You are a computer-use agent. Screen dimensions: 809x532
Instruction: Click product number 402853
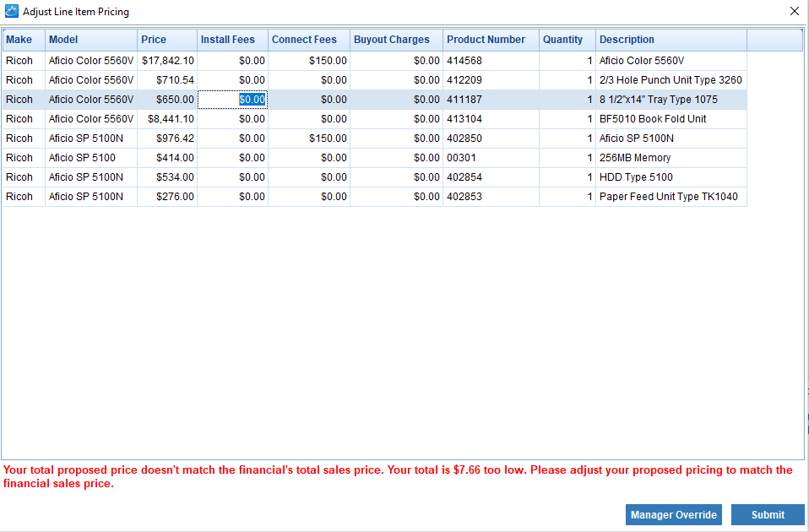coord(491,197)
